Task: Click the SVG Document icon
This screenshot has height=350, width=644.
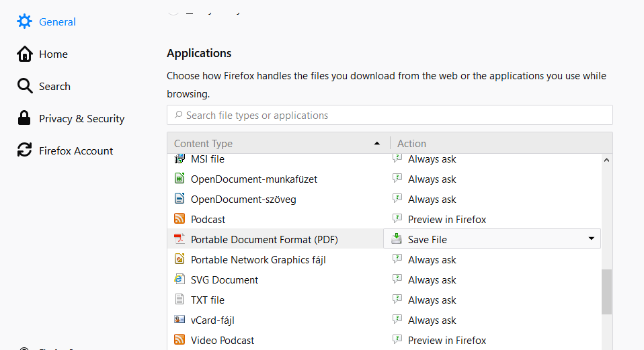Action: [x=179, y=279]
